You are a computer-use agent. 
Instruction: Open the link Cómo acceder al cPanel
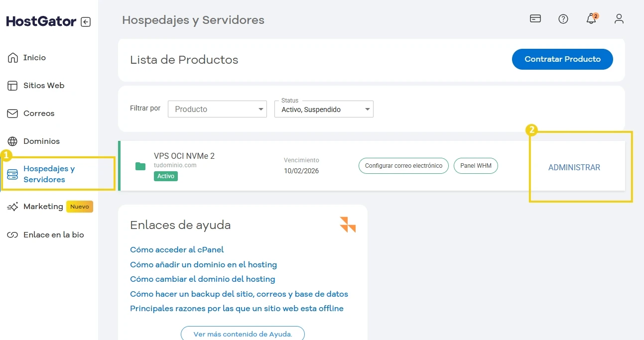coord(177,249)
